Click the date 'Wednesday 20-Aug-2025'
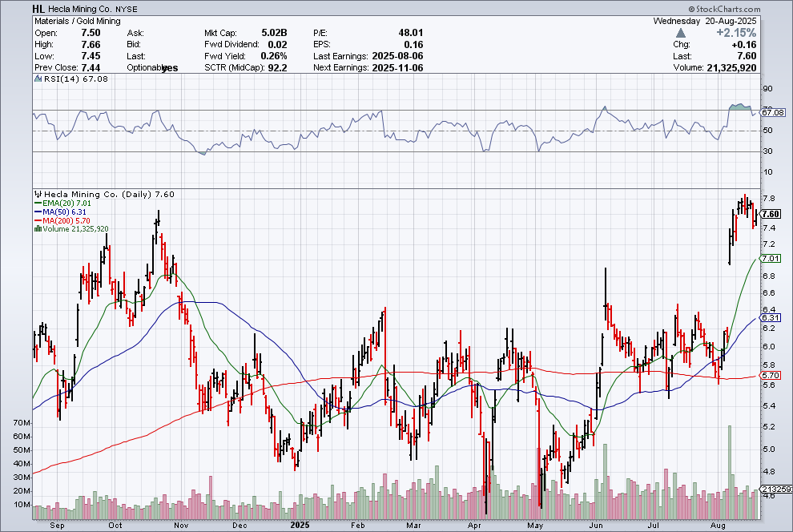This screenshot has height=532, width=793. click(x=705, y=22)
